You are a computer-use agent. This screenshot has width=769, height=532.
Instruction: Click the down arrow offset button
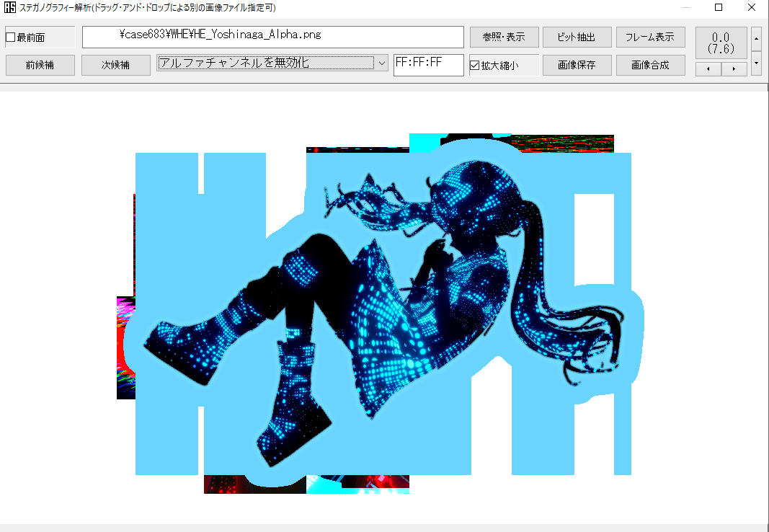pos(756,63)
